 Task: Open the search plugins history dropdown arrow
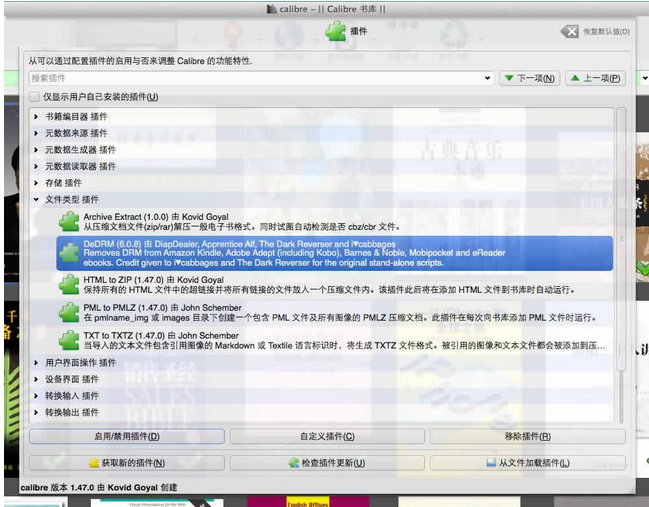pos(487,78)
